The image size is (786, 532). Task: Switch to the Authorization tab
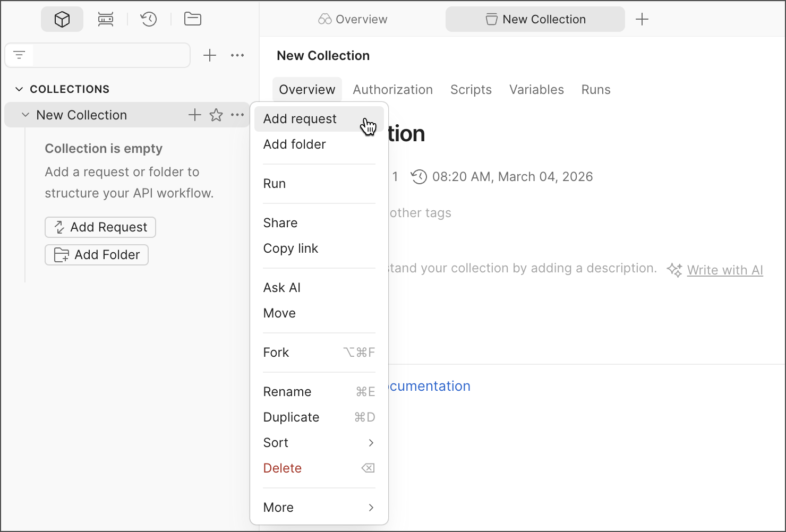392,90
